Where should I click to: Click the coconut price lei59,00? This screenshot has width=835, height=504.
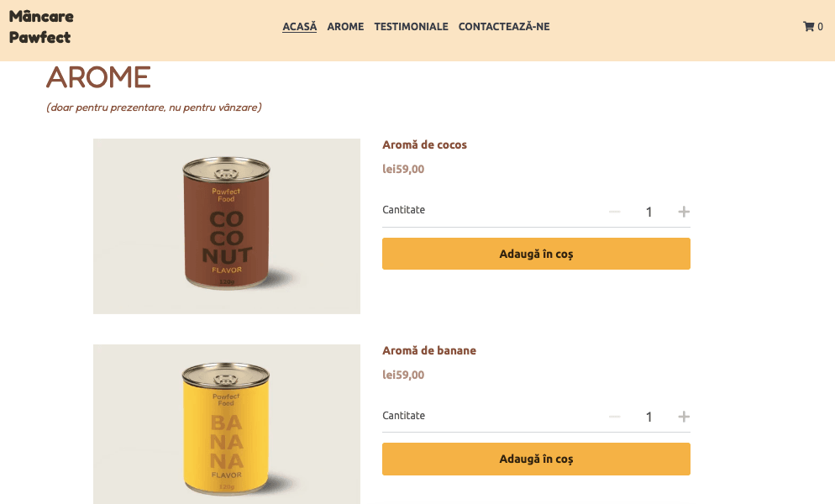coord(403,169)
